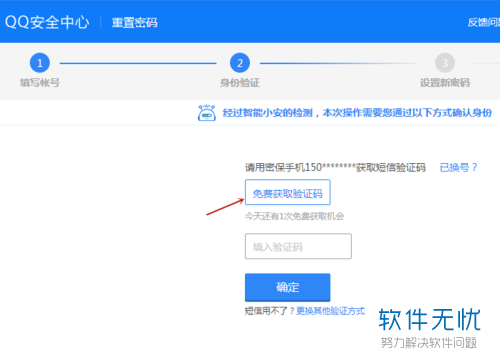Click the 请用密保手机150 instruction text

(x=335, y=167)
